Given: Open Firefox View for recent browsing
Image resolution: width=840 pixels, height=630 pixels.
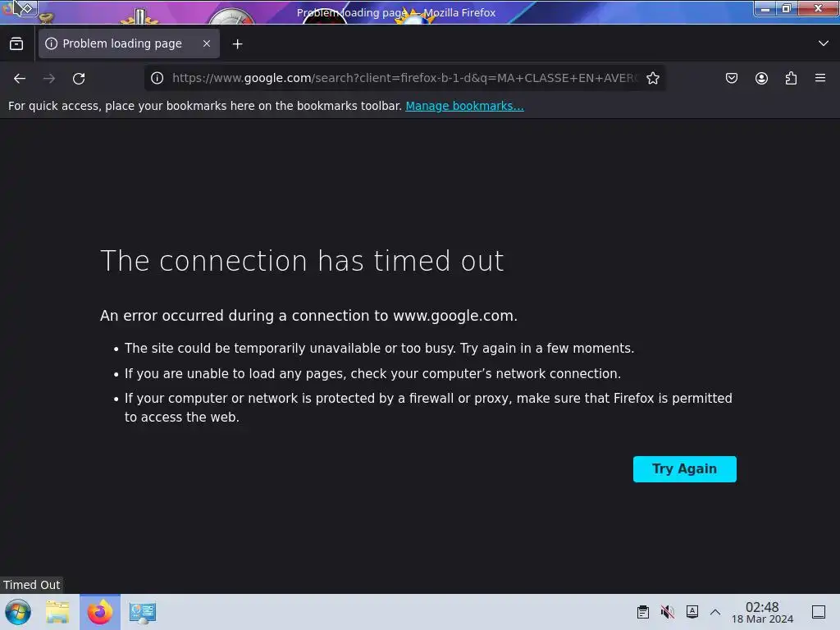Looking at the screenshot, I should [16, 43].
